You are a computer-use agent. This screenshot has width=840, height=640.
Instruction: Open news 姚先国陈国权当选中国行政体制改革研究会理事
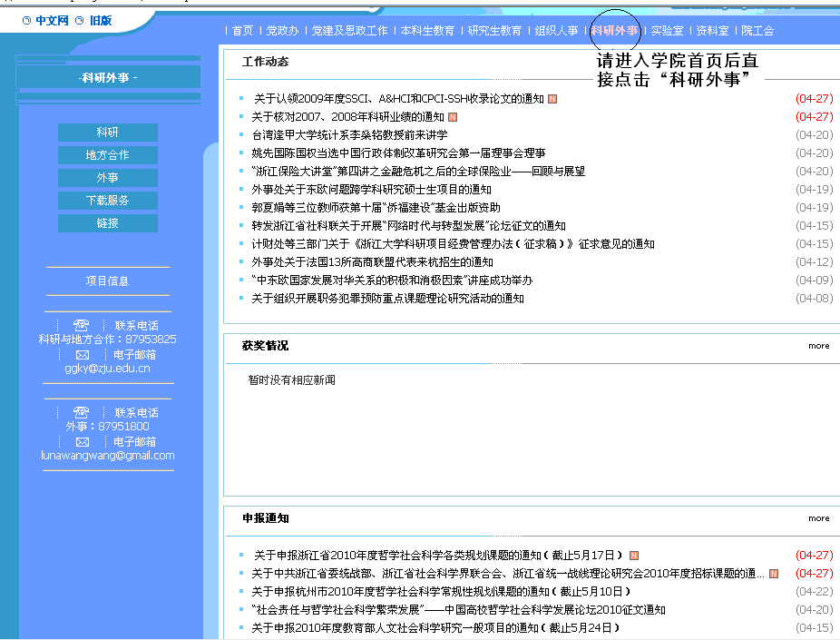(398, 153)
